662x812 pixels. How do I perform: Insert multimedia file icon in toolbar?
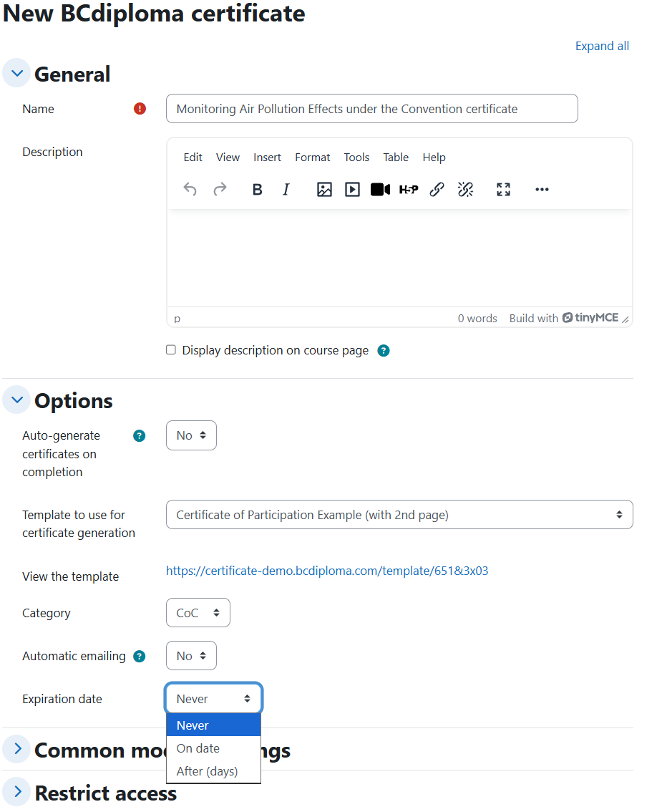pos(353,190)
